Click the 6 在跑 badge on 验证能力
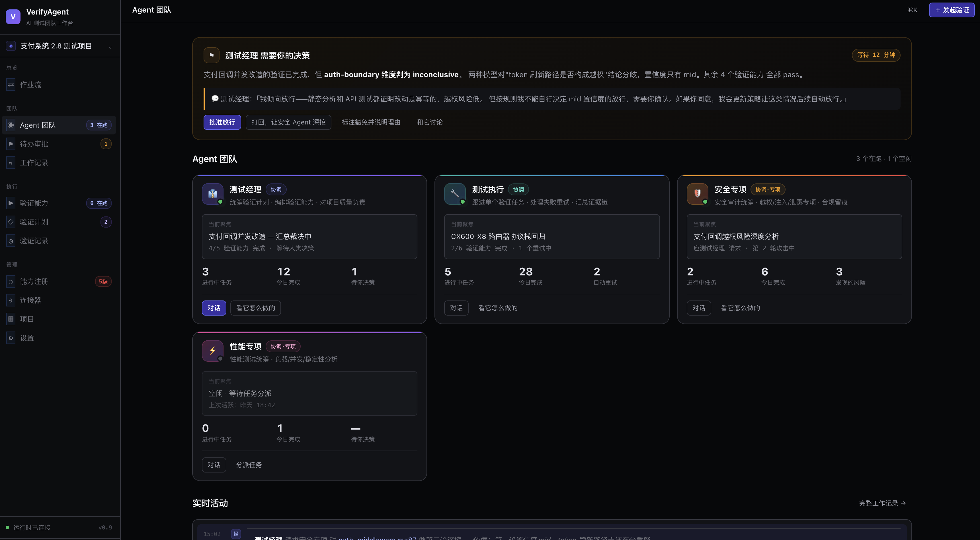Screen dimensions: 980x540 [x=99, y=203]
